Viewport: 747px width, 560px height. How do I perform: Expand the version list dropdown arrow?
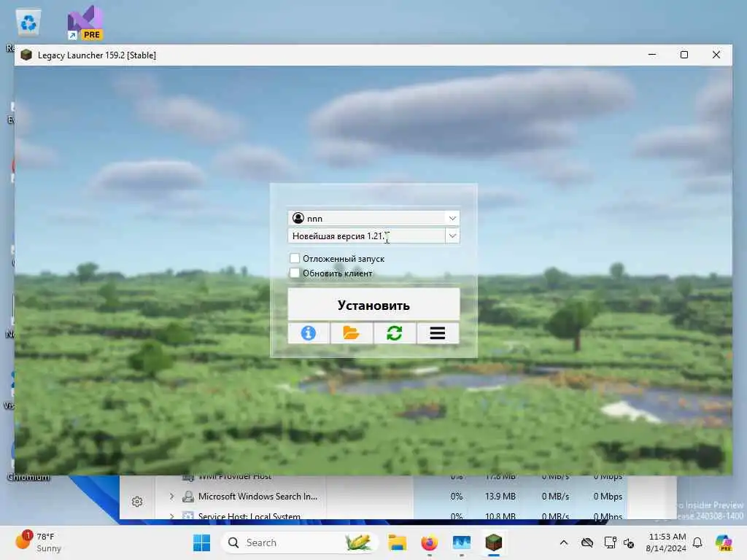pyautogui.click(x=452, y=236)
